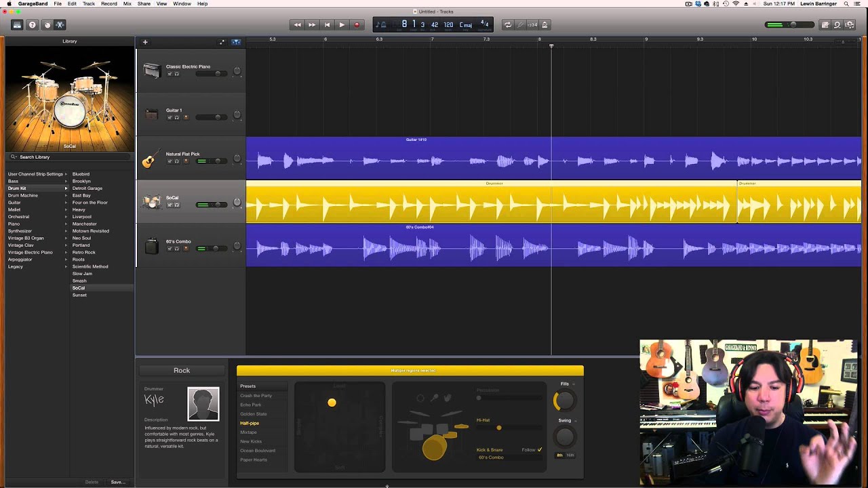Viewport: 868px width, 488px height.
Task: Toggle the Editors scissors button
Action: [x=60, y=25]
